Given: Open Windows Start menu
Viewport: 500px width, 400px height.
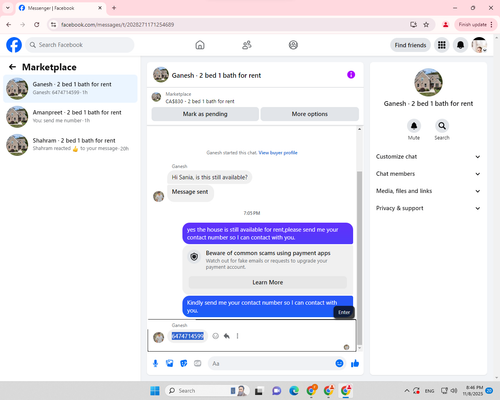Looking at the screenshot, I should coord(155,391).
